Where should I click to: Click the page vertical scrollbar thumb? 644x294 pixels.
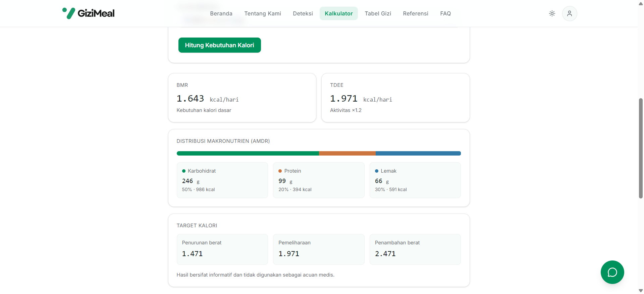[x=641, y=148]
